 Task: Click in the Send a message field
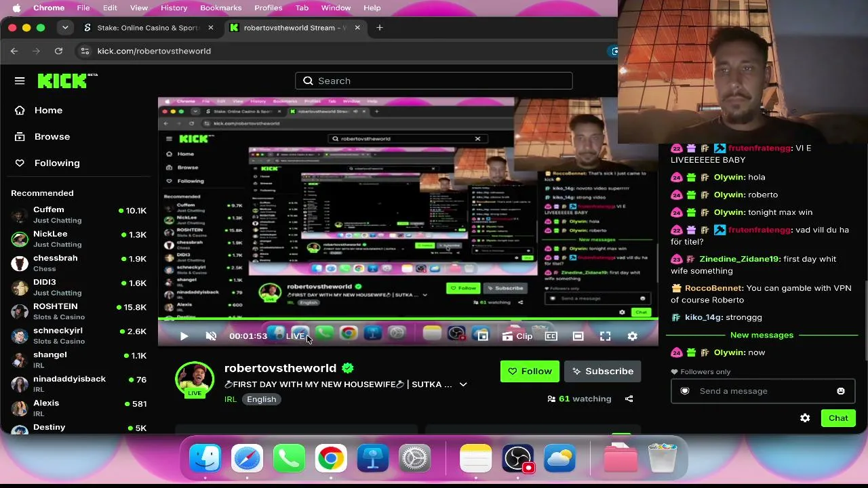[x=763, y=391]
